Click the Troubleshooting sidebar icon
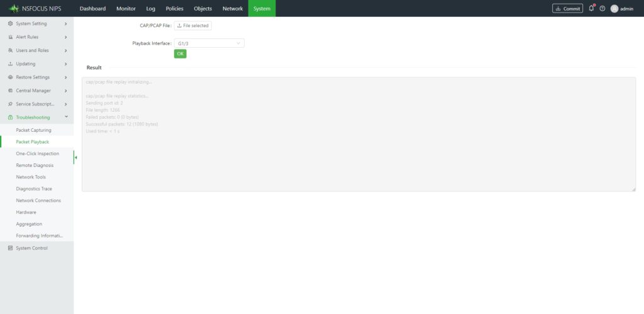The width and height of the screenshot is (644, 314). [10, 117]
